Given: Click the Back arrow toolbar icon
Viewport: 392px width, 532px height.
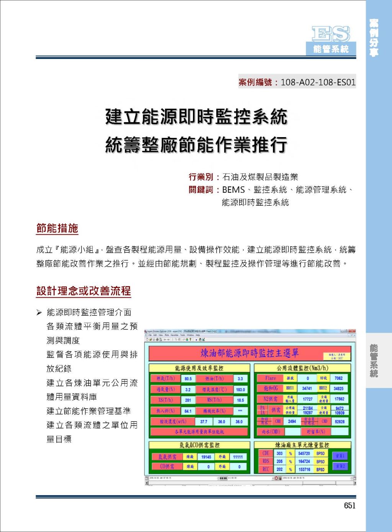Looking at the screenshot, I should click(165, 339).
